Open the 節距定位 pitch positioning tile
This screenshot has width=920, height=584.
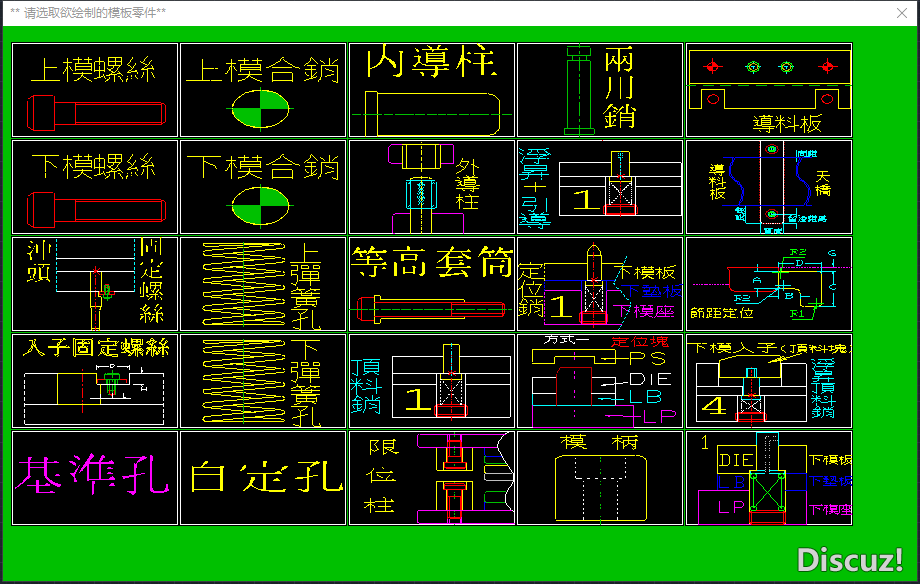tap(768, 284)
